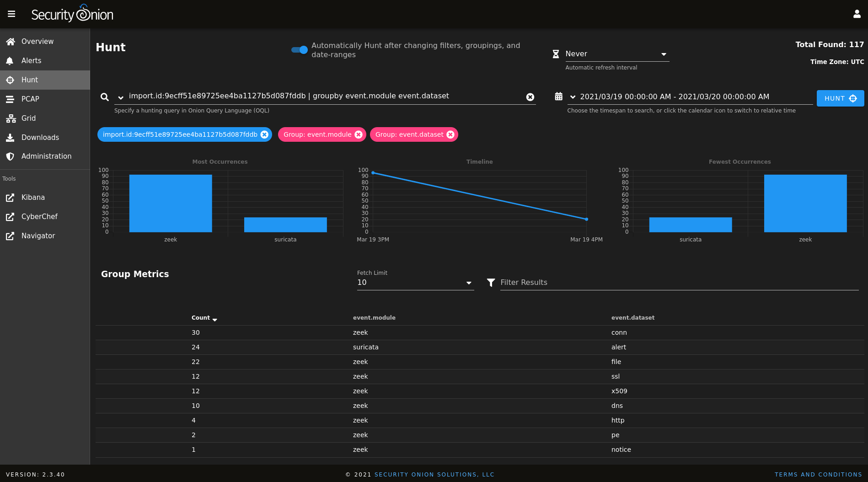
Task: Navigate to the Alerts page
Action: click(x=32, y=60)
